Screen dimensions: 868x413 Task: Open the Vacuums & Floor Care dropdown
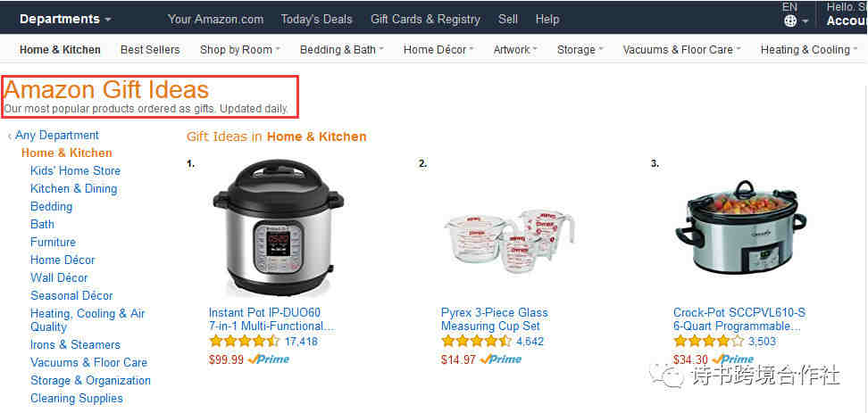(681, 50)
